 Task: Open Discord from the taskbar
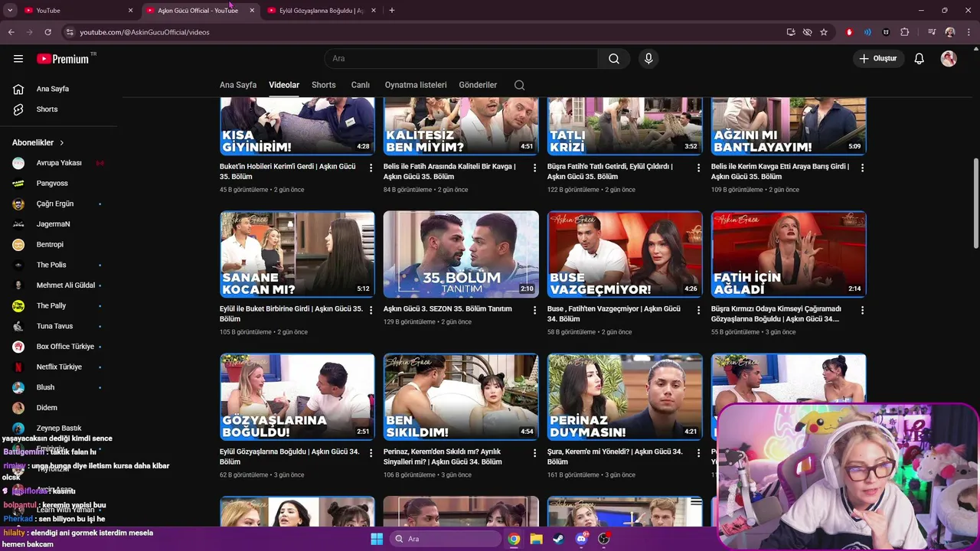click(x=581, y=539)
